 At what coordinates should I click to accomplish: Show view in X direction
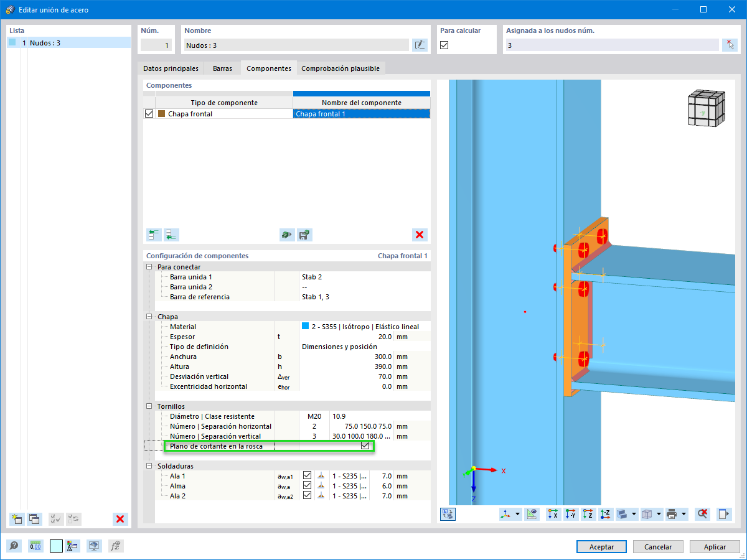(553, 514)
